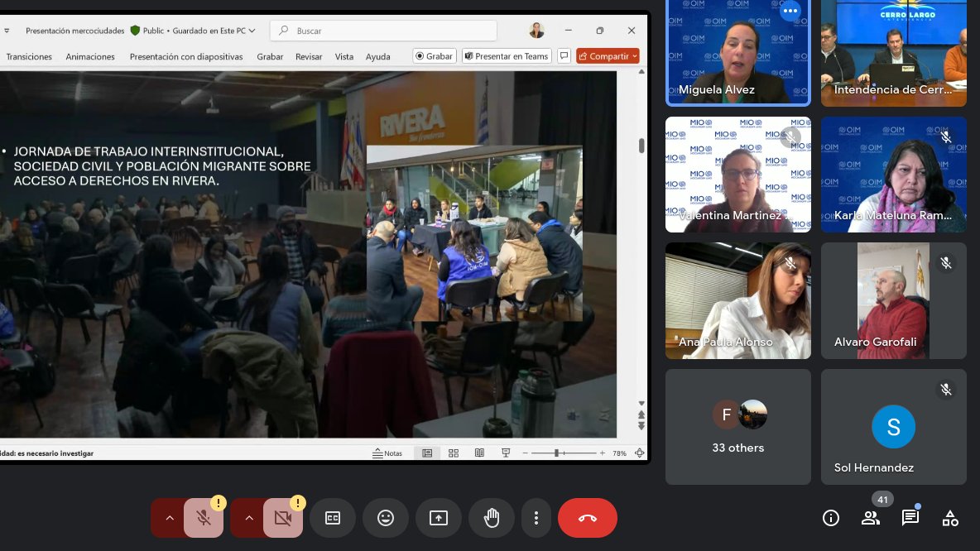Screen dimensions: 980x551
Task: Open PowerPoint comments speech-bubble icon
Action: 564,56
